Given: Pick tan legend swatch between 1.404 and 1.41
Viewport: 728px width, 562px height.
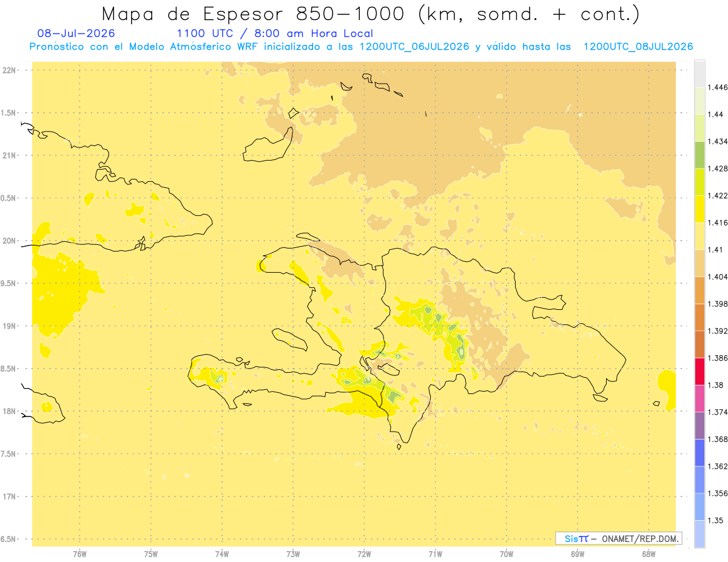Looking at the screenshot, I should pos(699,263).
